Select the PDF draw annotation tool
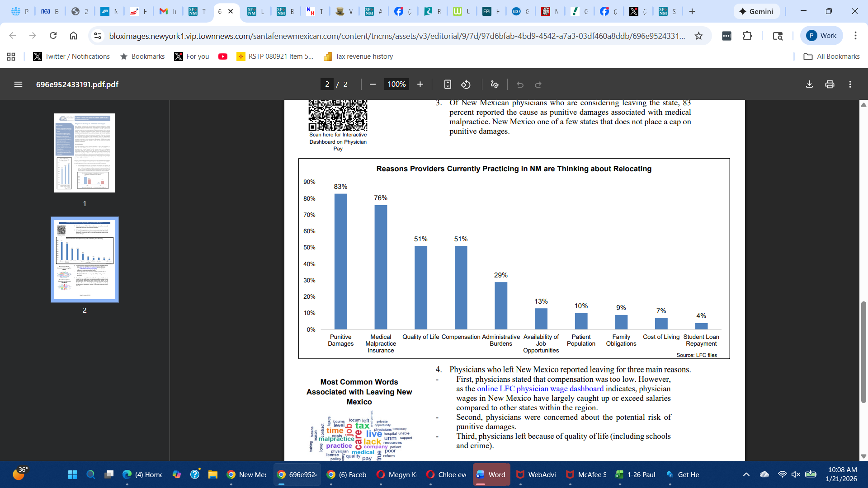Viewport: 868px width, 488px height. click(x=494, y=84)
